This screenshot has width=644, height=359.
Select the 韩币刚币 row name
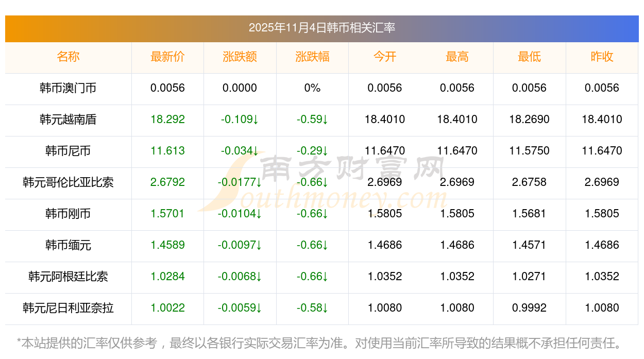click(x=68, y=214)
